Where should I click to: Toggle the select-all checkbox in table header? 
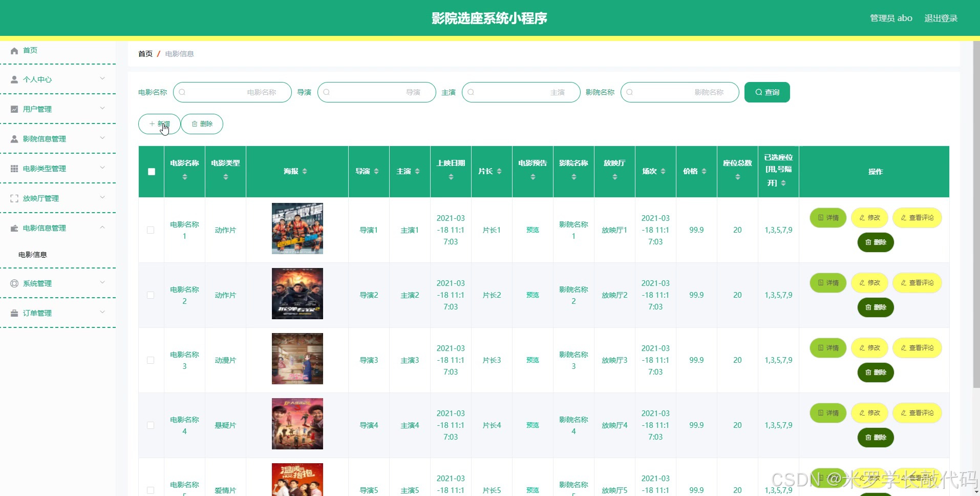pyautogui.click(x=152, y=172)
